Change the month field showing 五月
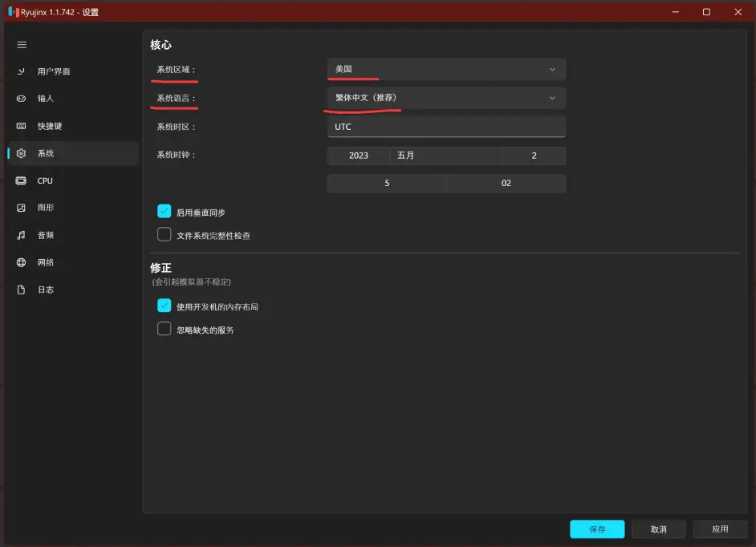This screenshot has height=547, width=756. (x=446, y=156)
